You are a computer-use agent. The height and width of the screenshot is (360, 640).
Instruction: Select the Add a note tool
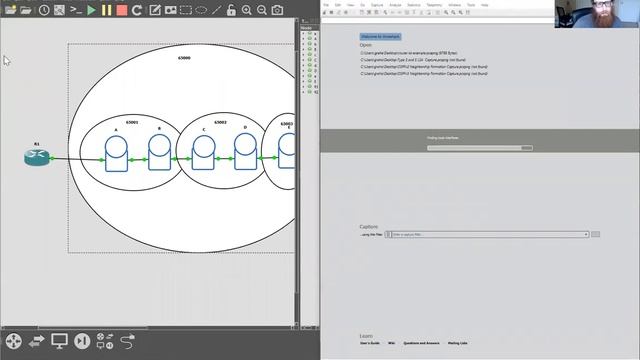point(155,10)
